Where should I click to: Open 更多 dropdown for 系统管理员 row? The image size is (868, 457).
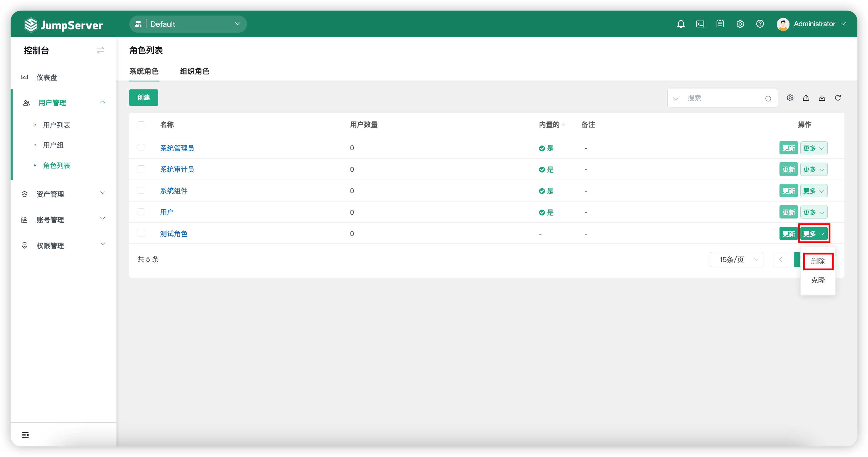coord(814,148)
